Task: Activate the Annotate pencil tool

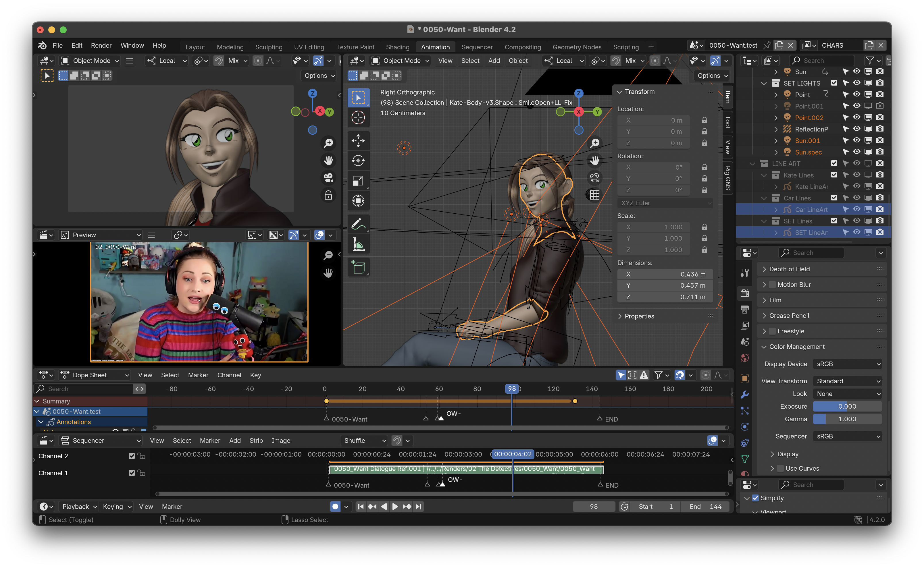Action: (358, 224)
